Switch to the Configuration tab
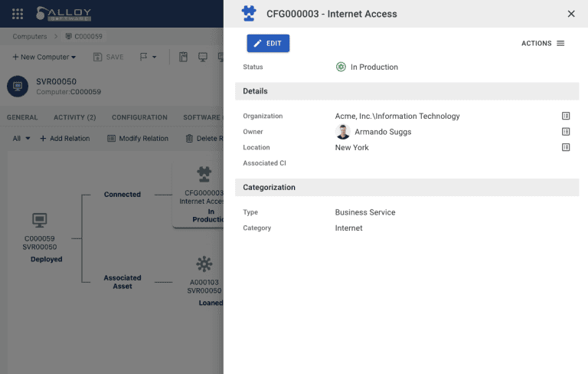Viewport: 588px width, 374px height. tap(139, 117)
